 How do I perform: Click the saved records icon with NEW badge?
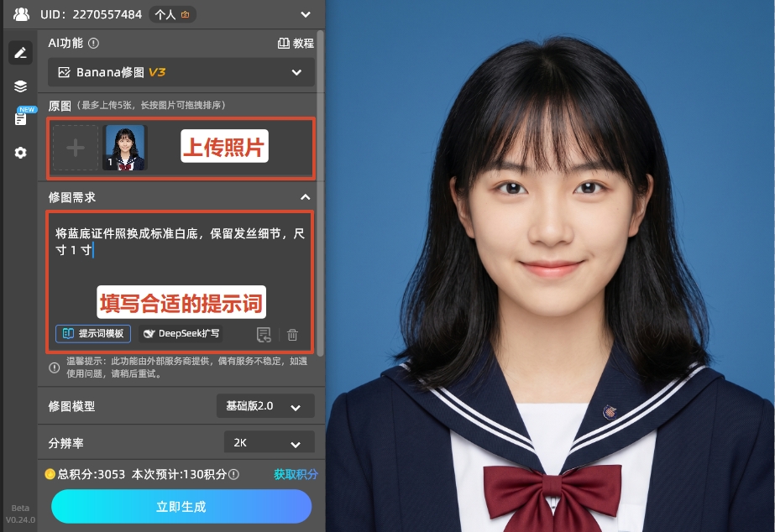click(20, 119)
